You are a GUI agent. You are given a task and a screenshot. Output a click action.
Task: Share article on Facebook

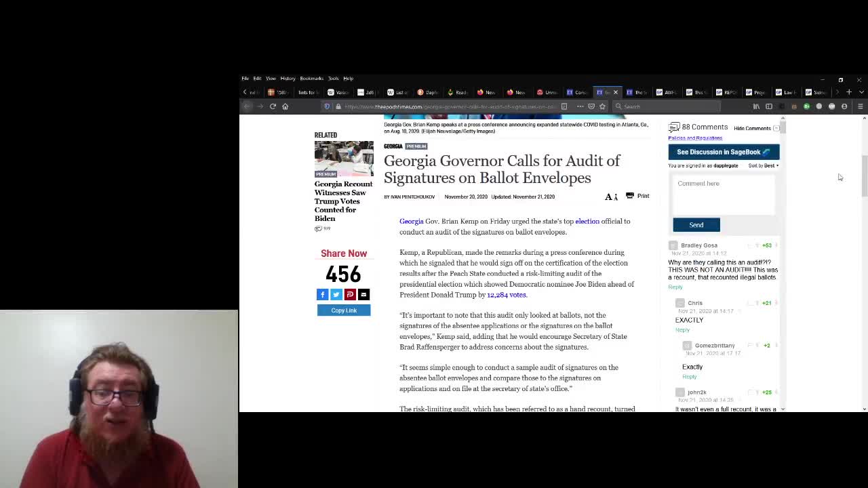click(x=323, y=294)
